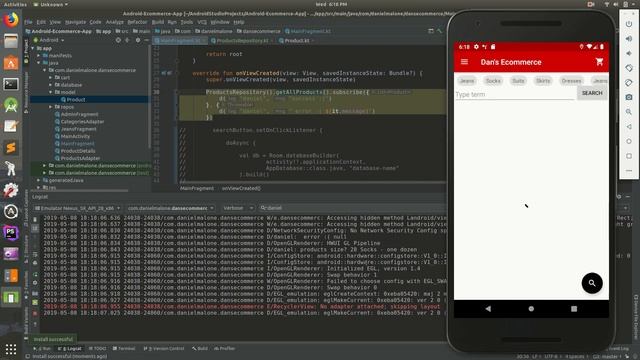This screenshot has height=360, width=640.
Task: Open the Version Control tool window tab
Action: pos(164,349)
